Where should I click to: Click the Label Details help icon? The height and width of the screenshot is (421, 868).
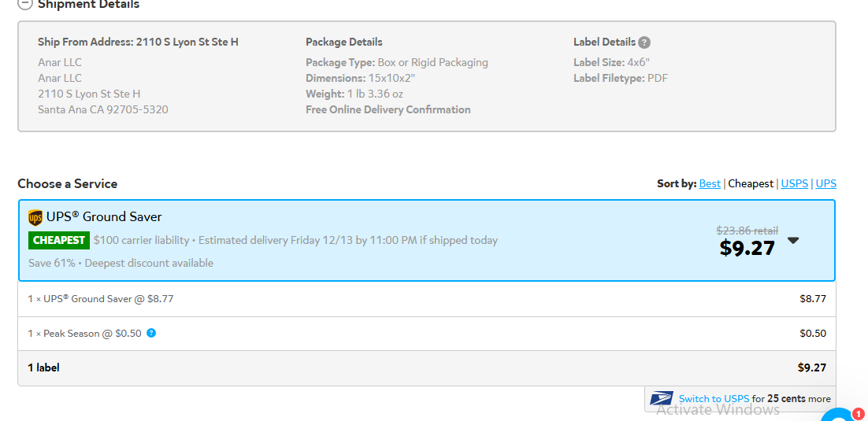(644, 42)
